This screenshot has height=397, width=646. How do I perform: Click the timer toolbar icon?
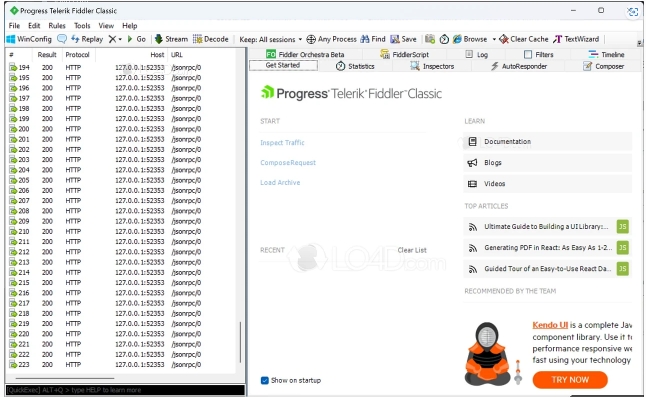click(x=444, y=39)
